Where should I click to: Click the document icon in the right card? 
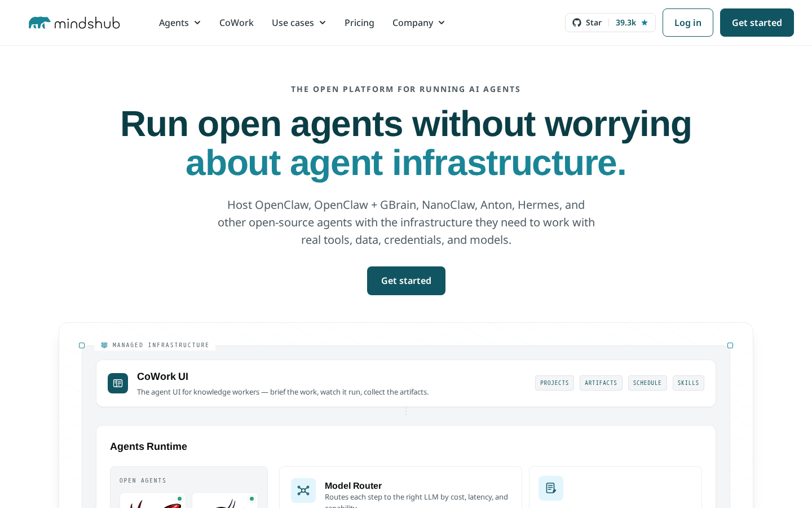(x=551, y=488)
